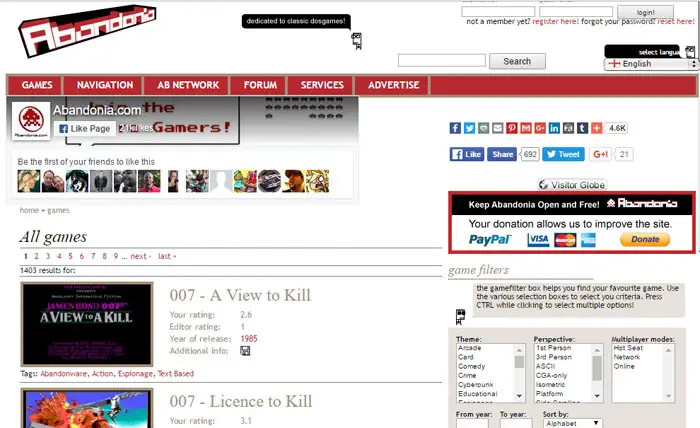Screen dimensions: 700x428
Task: Focus the password login field
Action: (x=576, y=12)
